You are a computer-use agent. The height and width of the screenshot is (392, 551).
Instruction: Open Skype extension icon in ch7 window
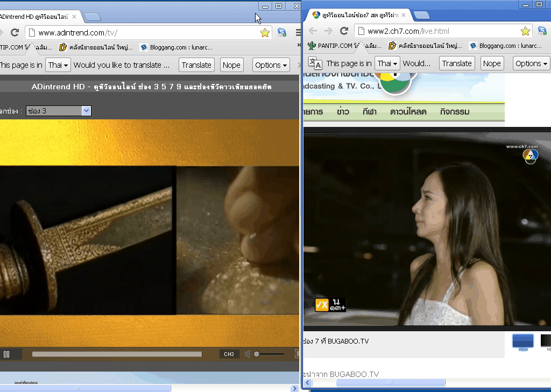(x=542, y=31)
